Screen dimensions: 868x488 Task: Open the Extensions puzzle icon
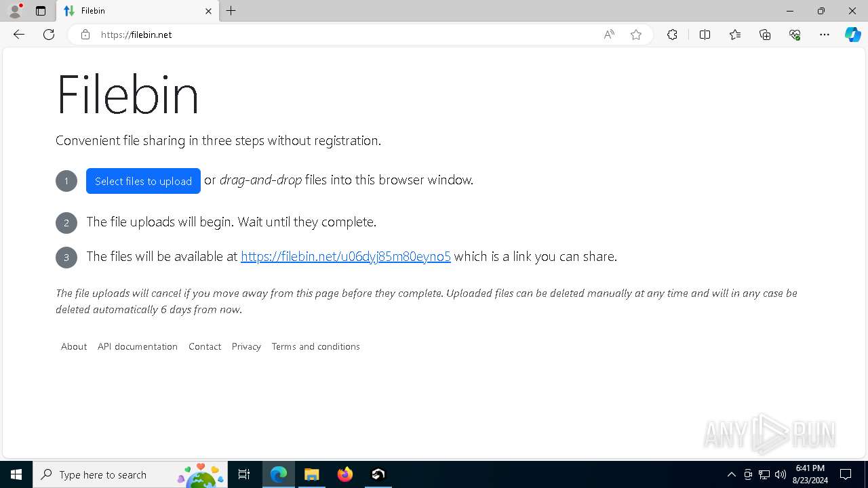pyautogui.click(x=672, y=35)
